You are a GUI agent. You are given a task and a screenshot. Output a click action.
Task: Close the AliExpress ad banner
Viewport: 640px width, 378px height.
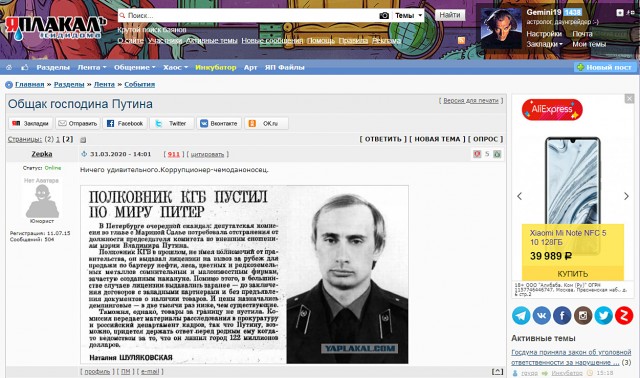pyautogui.click(x=629, y=98)
